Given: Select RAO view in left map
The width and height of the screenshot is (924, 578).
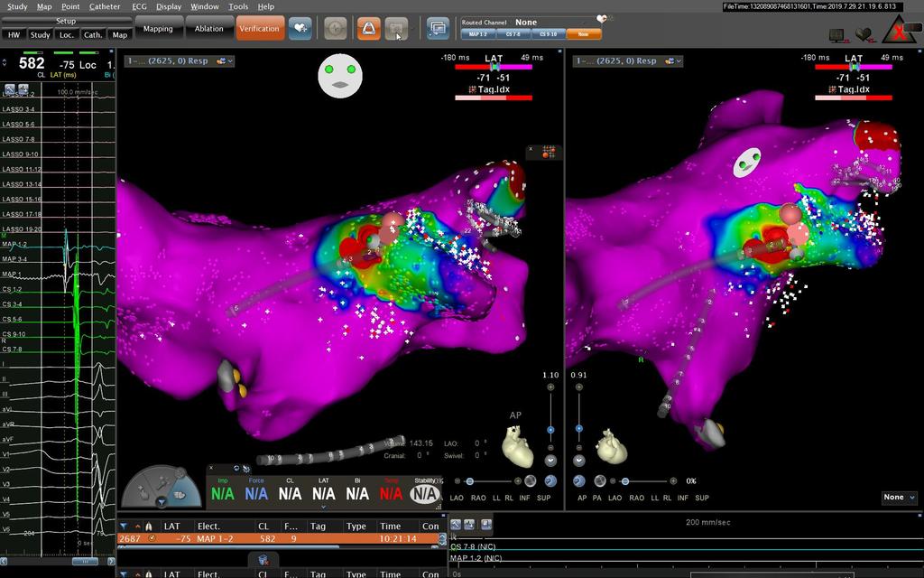Looking at the screenshot, I should [x=478, y=498].
